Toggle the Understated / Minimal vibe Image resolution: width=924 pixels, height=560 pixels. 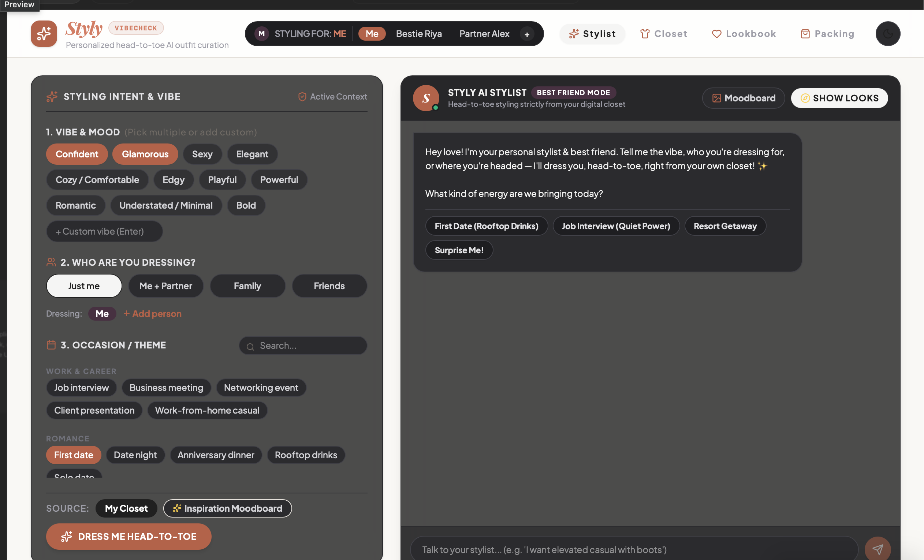(x=166, y=205)
